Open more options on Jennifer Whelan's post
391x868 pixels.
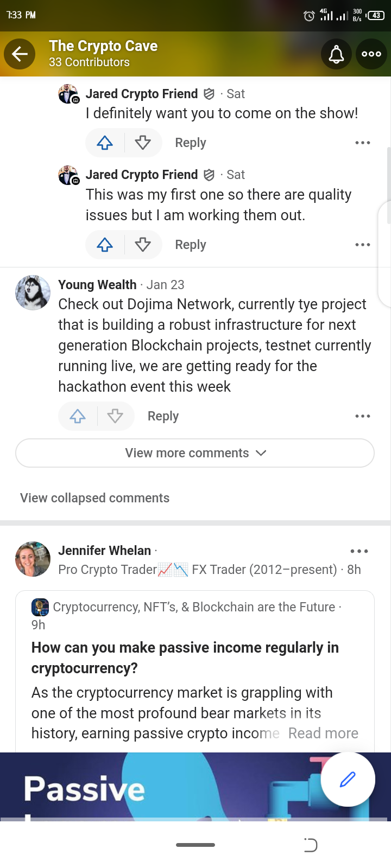pyautogui.click(x=359, y=551)
